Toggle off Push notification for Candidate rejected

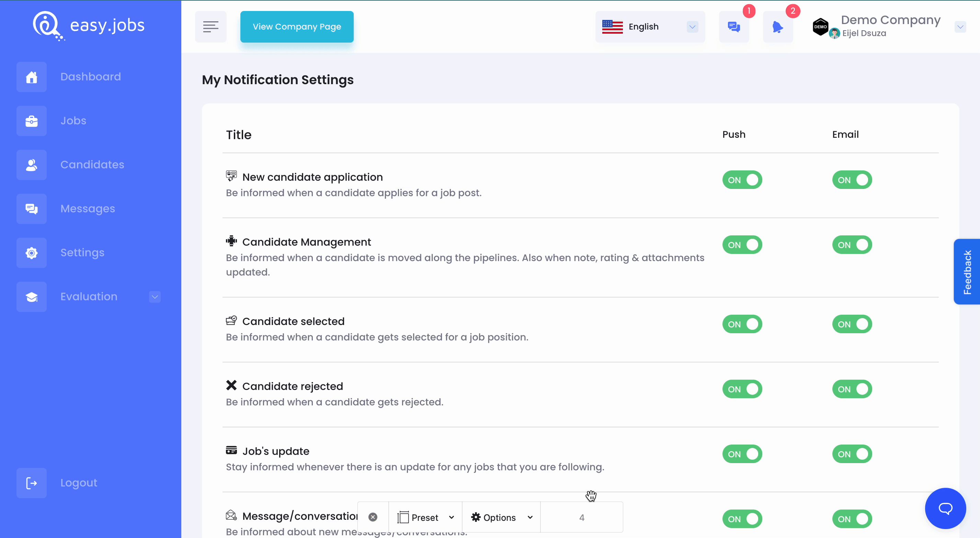tap(742, 389)
